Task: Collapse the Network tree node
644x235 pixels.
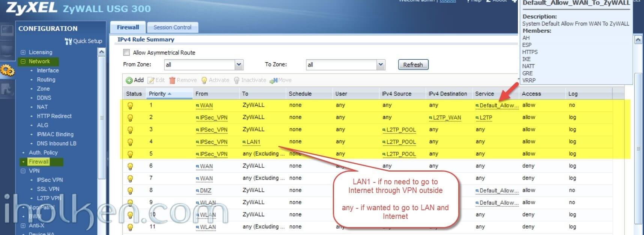Action: (x=23, y=61)
